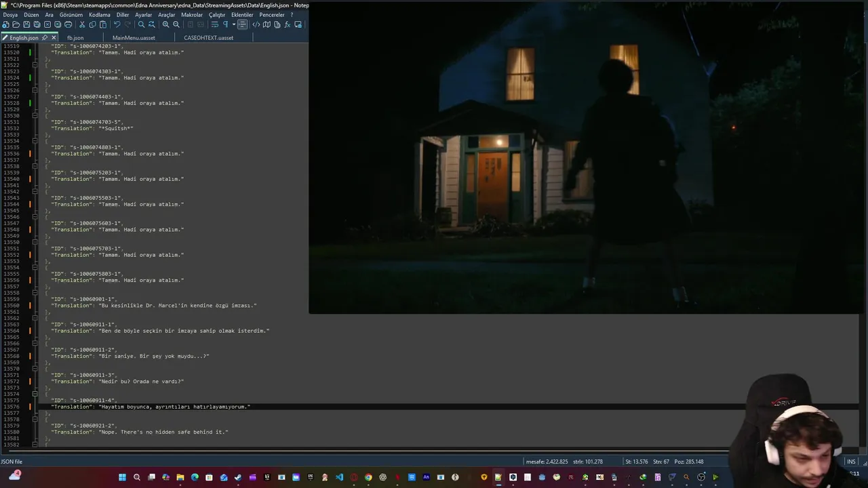Click the Save toolbar icon
868x488 pixels.
(x=26, y=24)
